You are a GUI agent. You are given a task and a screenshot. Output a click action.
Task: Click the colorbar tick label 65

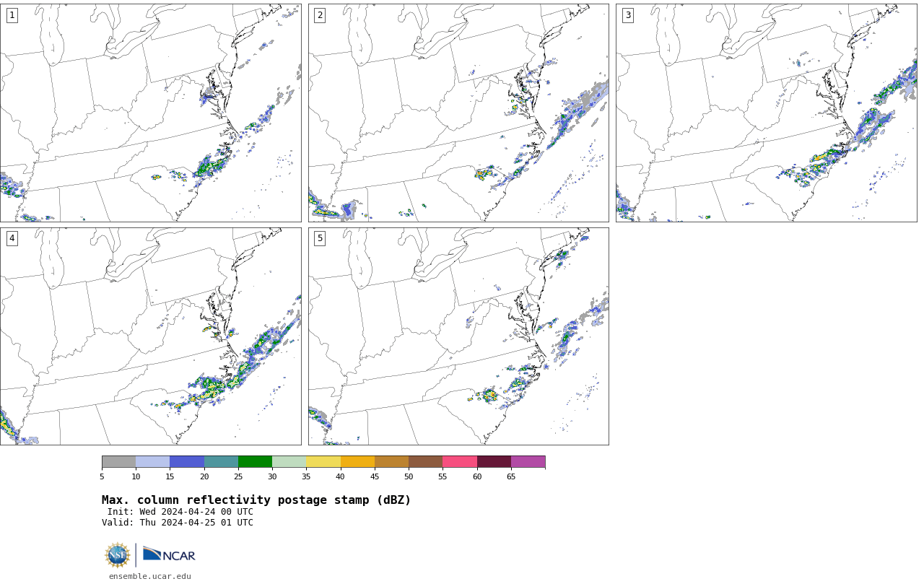click(x=511, y=476)
